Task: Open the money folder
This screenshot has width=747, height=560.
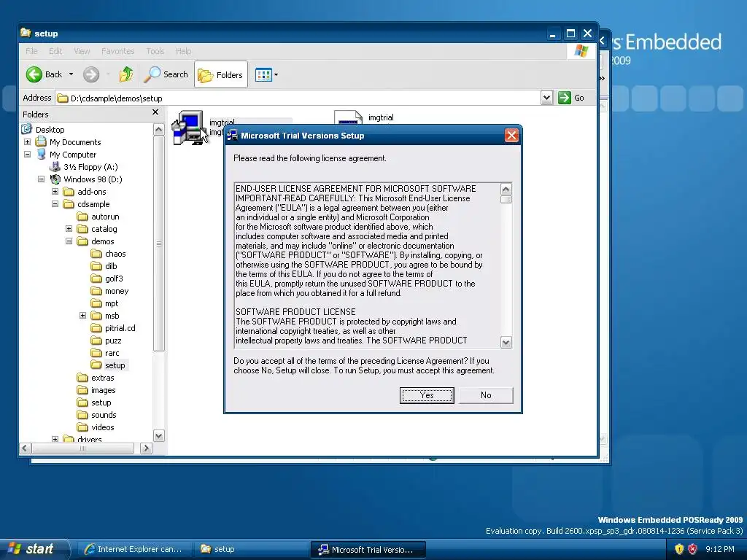Action: (x=117, y=290)
